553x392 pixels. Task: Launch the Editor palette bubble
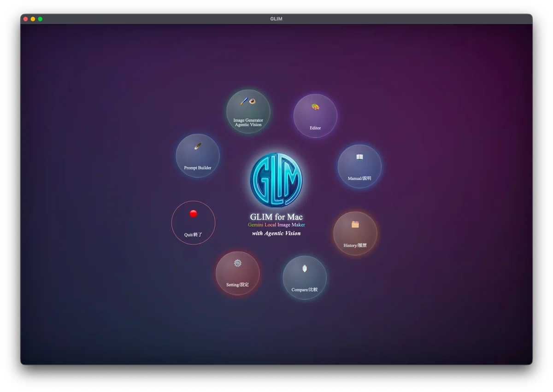315,116
